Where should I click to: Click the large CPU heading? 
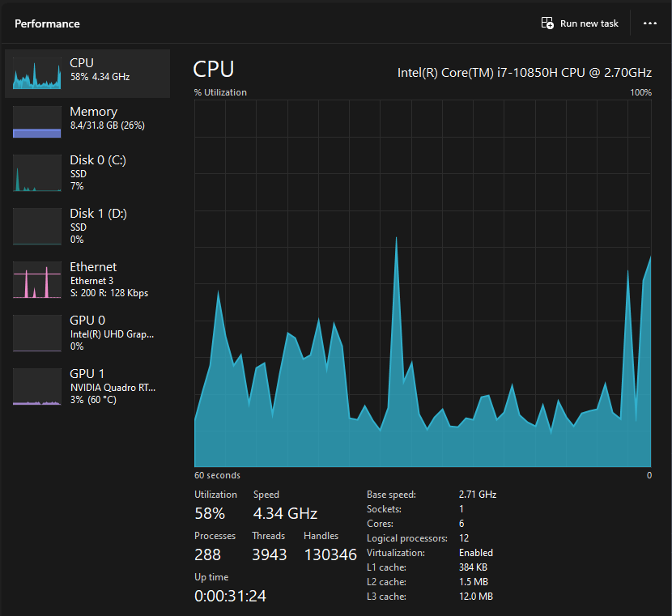[215, 70]
